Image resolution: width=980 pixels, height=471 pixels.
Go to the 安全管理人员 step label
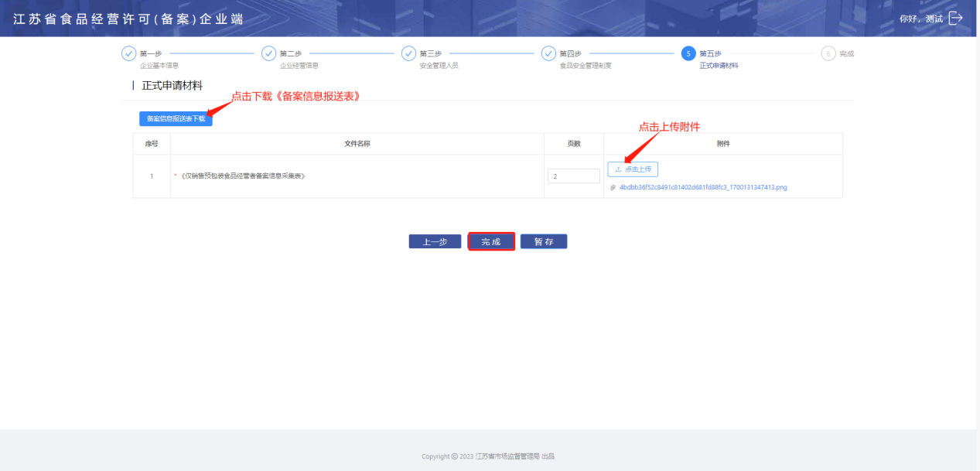(x=439, y=66)
